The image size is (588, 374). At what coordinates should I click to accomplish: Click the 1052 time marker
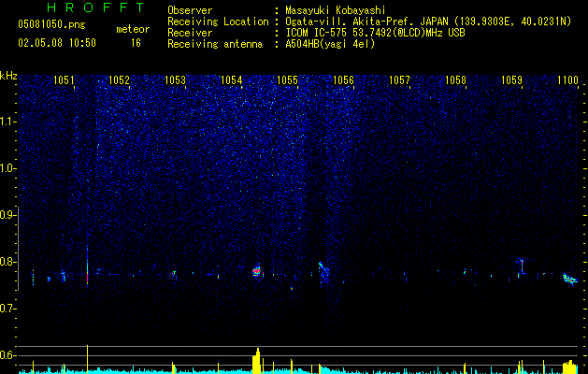(120, 80)
